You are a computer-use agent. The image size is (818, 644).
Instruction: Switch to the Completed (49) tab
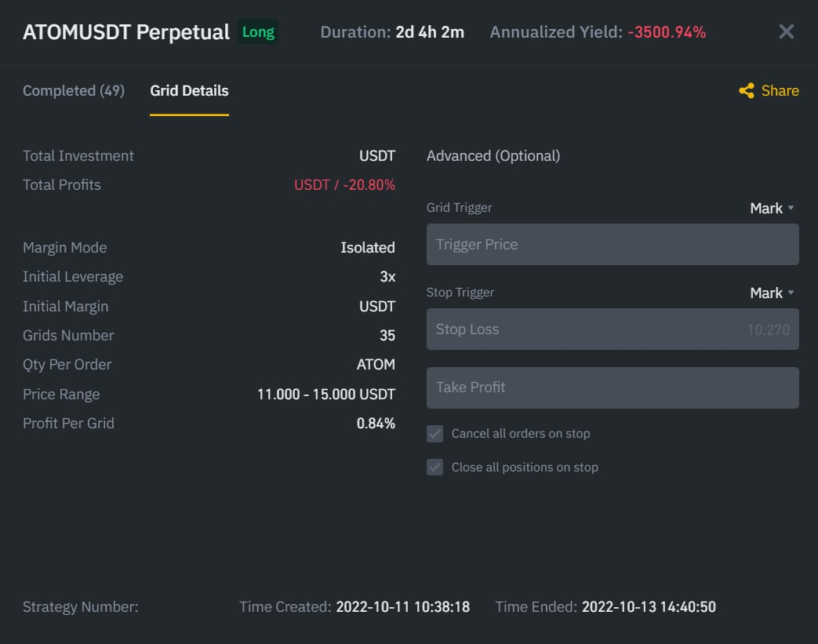point(74,91)
